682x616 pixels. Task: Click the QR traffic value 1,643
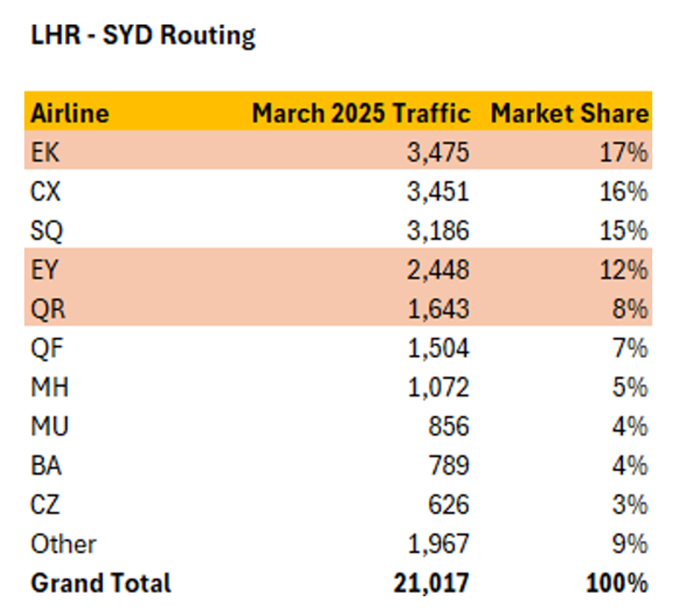point(437,309)
